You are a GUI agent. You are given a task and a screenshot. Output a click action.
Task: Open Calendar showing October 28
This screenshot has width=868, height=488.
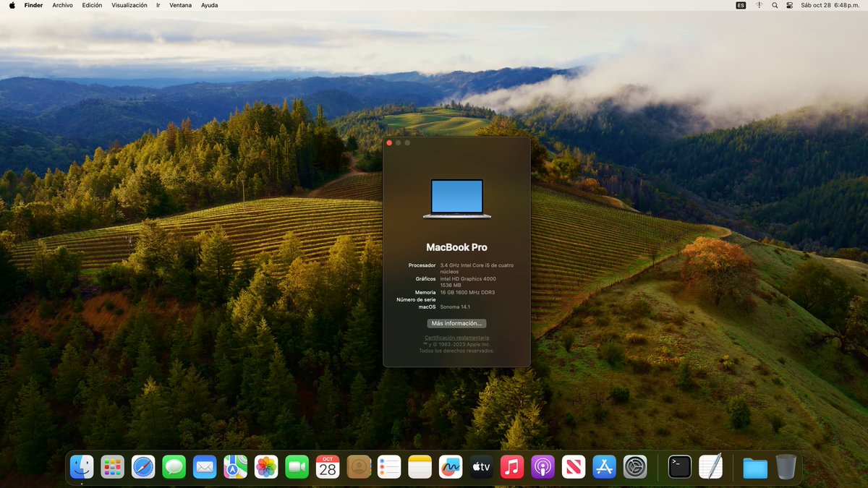pos(327,466)
